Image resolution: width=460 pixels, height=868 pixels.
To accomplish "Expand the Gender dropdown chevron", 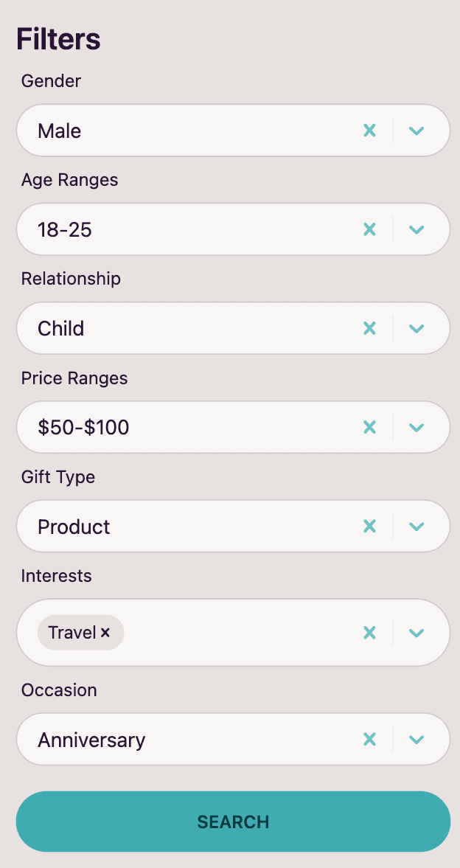I will (417, 131).
